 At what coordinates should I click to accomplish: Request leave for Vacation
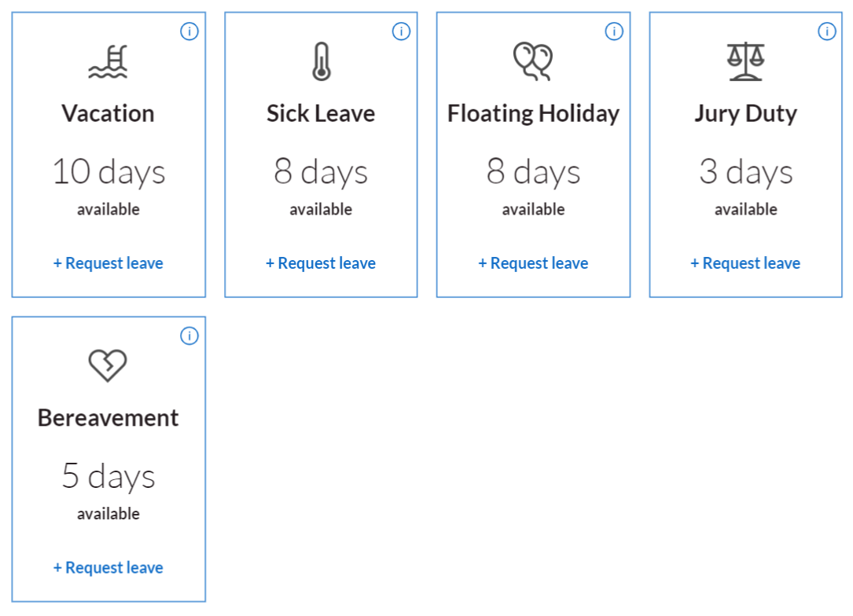coord(108,263)
